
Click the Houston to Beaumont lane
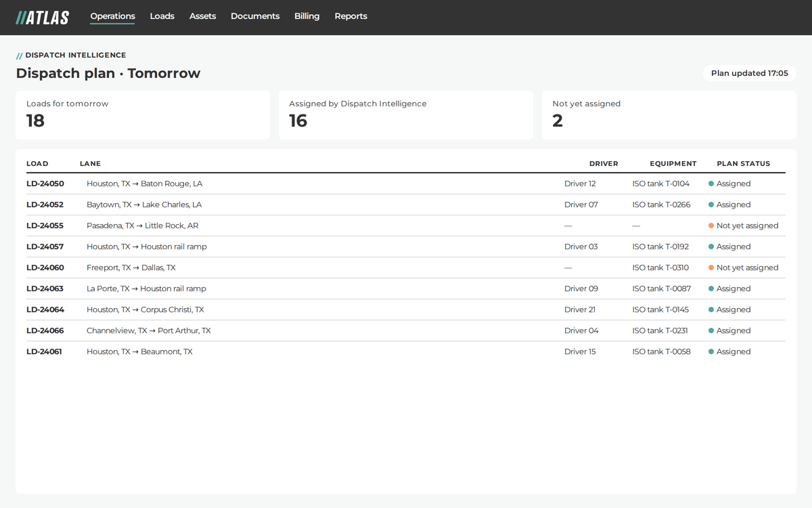139,352
